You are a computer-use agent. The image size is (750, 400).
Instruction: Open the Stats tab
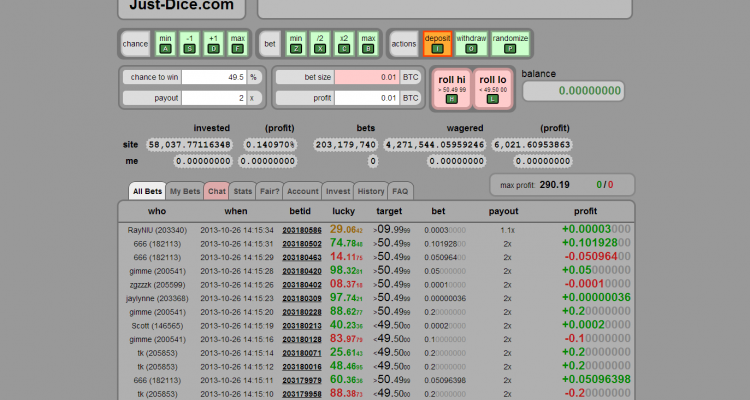[x=243, y=191]
